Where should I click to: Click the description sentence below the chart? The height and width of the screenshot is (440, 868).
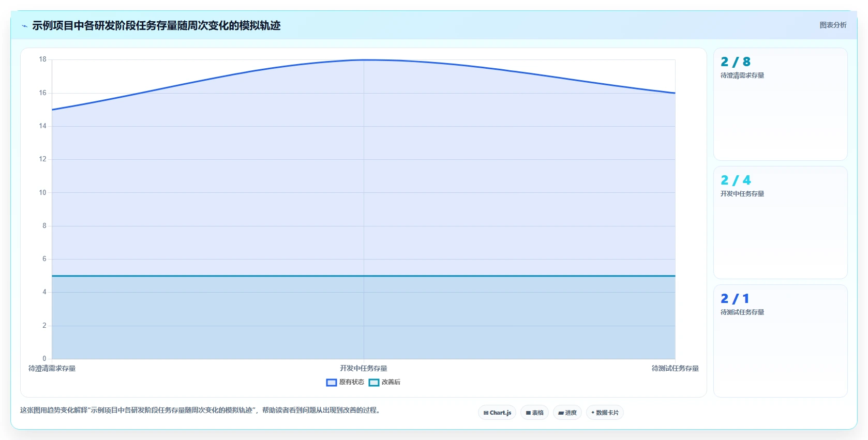201,410
